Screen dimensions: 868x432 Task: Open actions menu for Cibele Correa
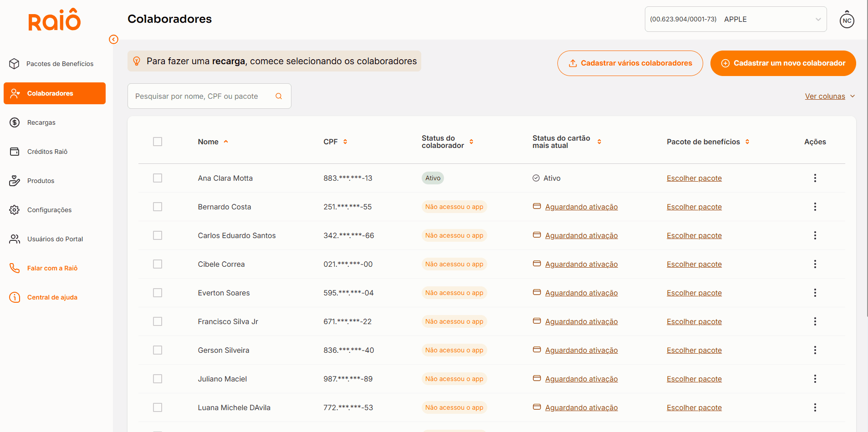pos(815,264)
